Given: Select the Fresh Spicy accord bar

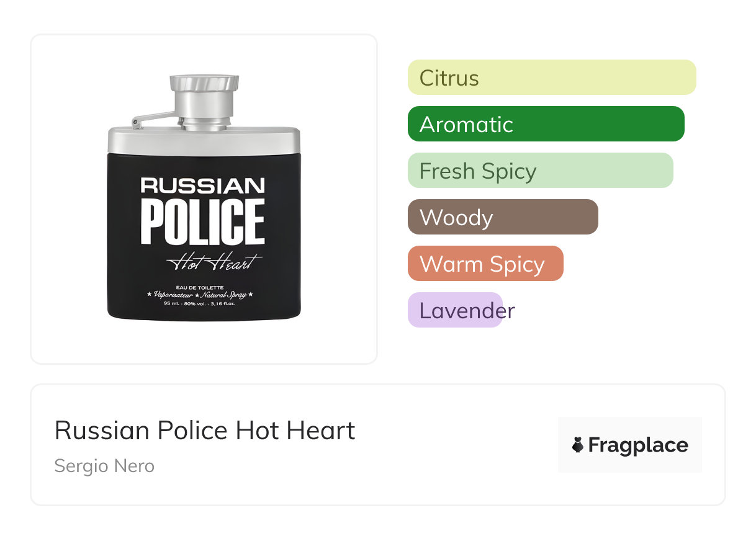Looking at the screenshot, I should (x=540, y=171).
